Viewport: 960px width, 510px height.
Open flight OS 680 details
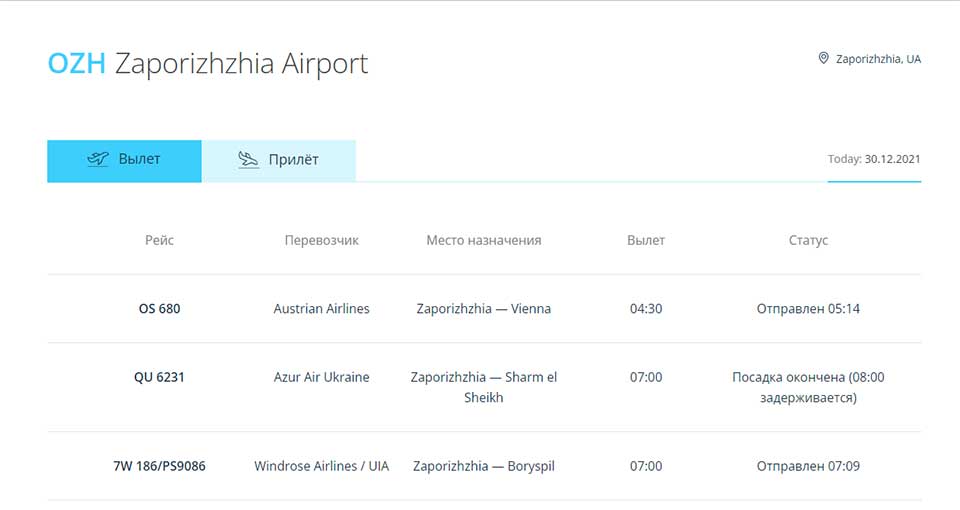coord(160,309)
